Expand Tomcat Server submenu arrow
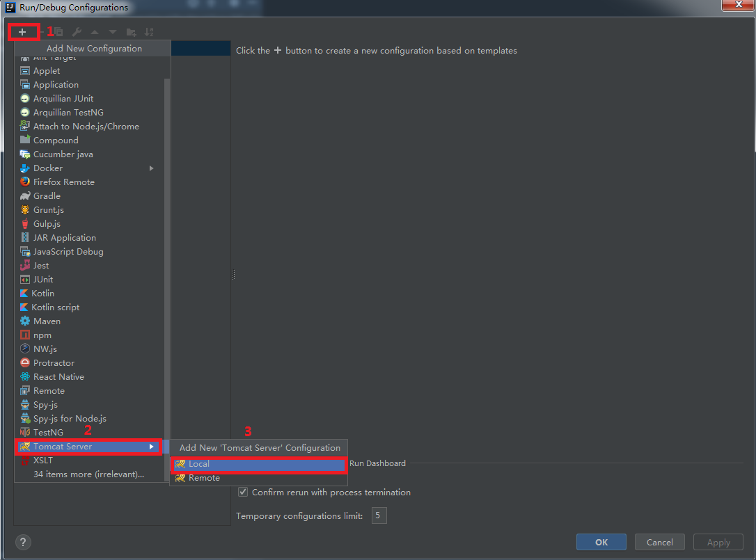This screenshot has width=756, height=560. 151,447
